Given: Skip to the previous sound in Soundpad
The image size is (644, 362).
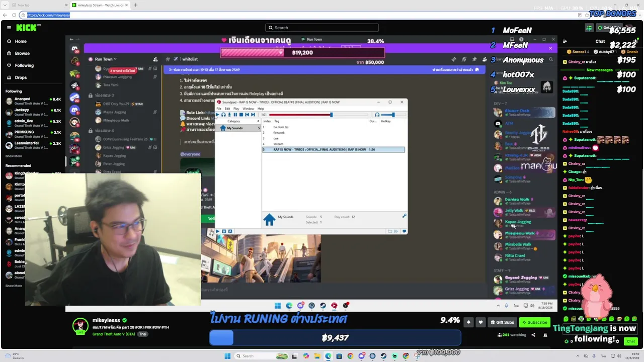Looking at the screenshot, I should coord(247,115).
